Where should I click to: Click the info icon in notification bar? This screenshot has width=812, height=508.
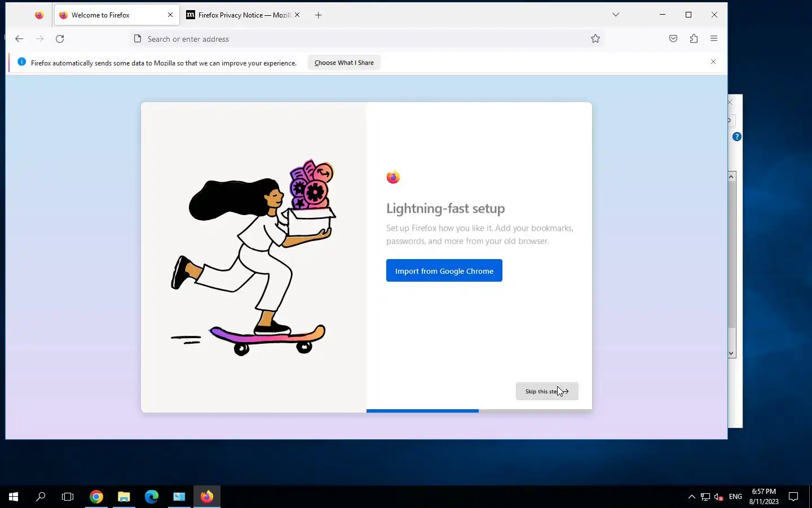21,62
